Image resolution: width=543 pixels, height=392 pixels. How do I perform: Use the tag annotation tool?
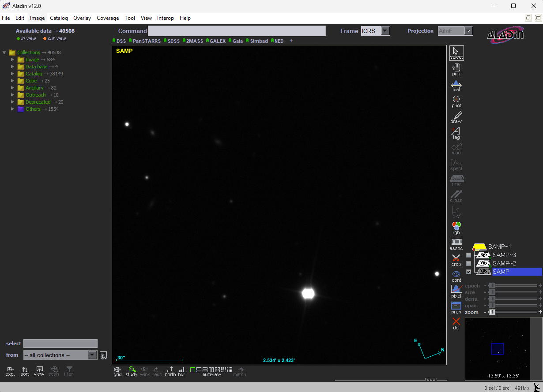pyautogui.click(x=456, y=133)
